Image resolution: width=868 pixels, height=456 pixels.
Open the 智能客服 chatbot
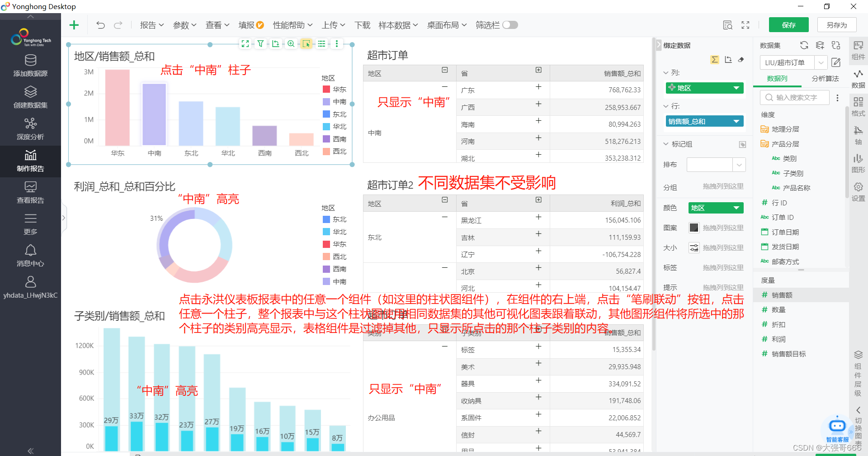coord(837,429)
